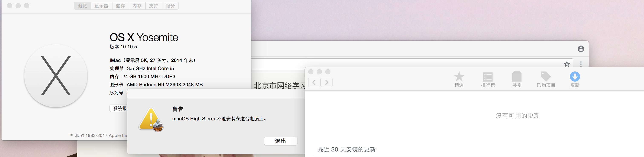Go forward in the App Store
Screen dimensions: 644x157
[x=327, y=82]
